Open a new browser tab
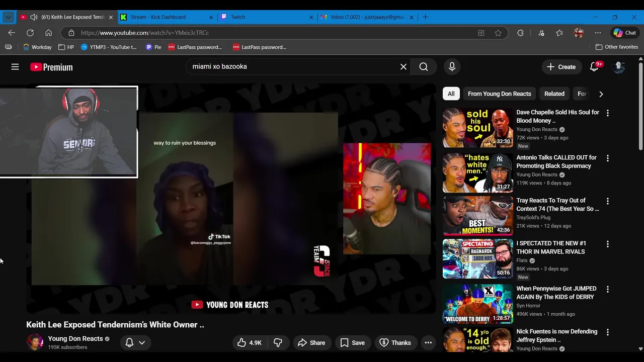The image size is (644, 362). pyautogui.click(x=425, y=17)
